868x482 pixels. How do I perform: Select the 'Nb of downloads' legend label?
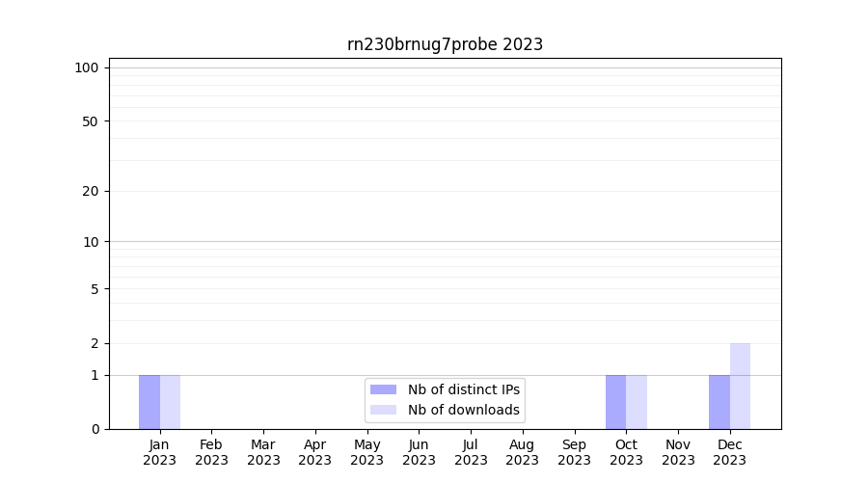(x=463, y=410)
